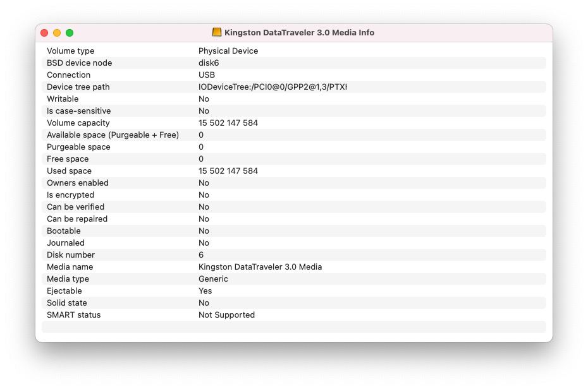Image resolution: width=588 pixels, height=389 pixels.
Task: Select the Volume capacity label
Action: coord(78,123)
